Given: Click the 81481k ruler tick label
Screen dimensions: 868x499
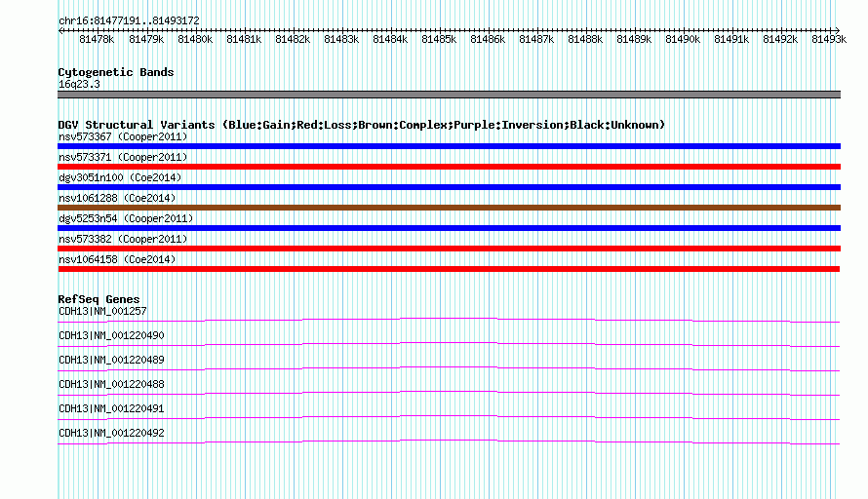Looking at the screenshot, I should [x=244, y=39].
